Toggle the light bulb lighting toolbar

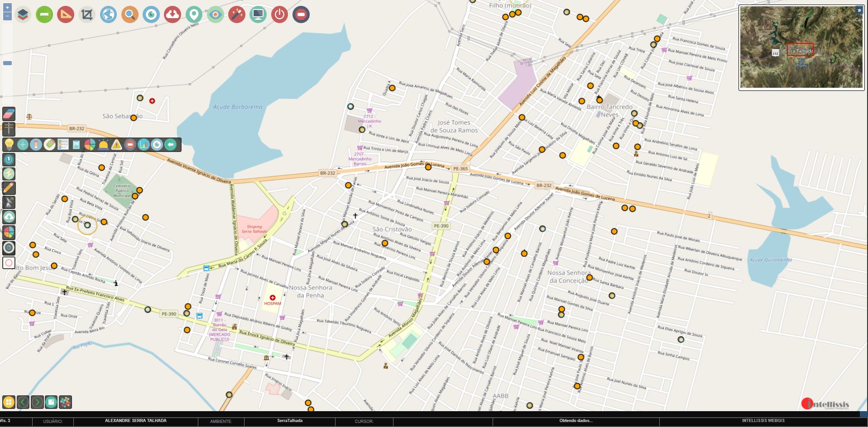pos(9,145)
